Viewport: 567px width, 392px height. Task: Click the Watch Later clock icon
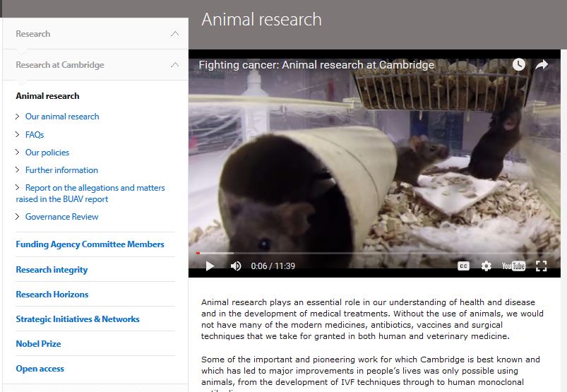pos(519,65)
